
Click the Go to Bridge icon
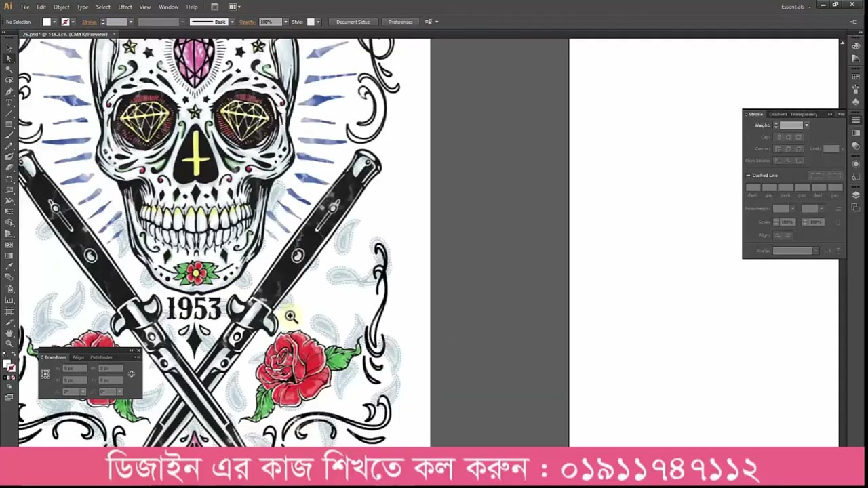click(214, 7)
